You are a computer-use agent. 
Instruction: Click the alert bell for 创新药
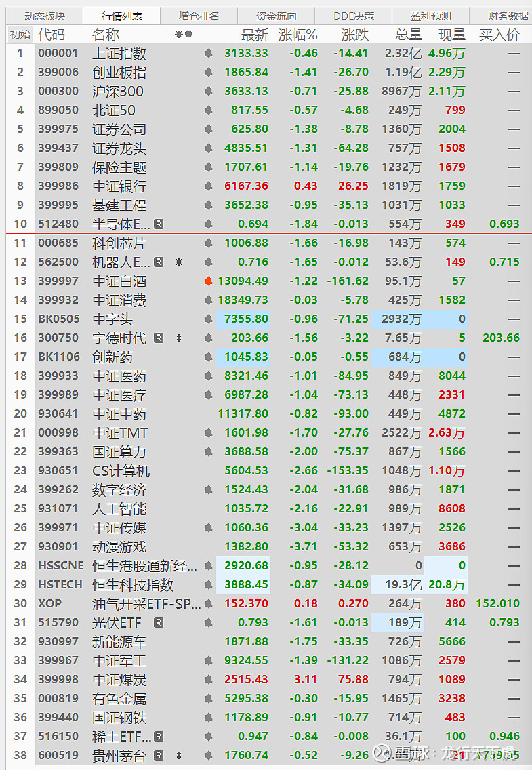click(208, 357)
